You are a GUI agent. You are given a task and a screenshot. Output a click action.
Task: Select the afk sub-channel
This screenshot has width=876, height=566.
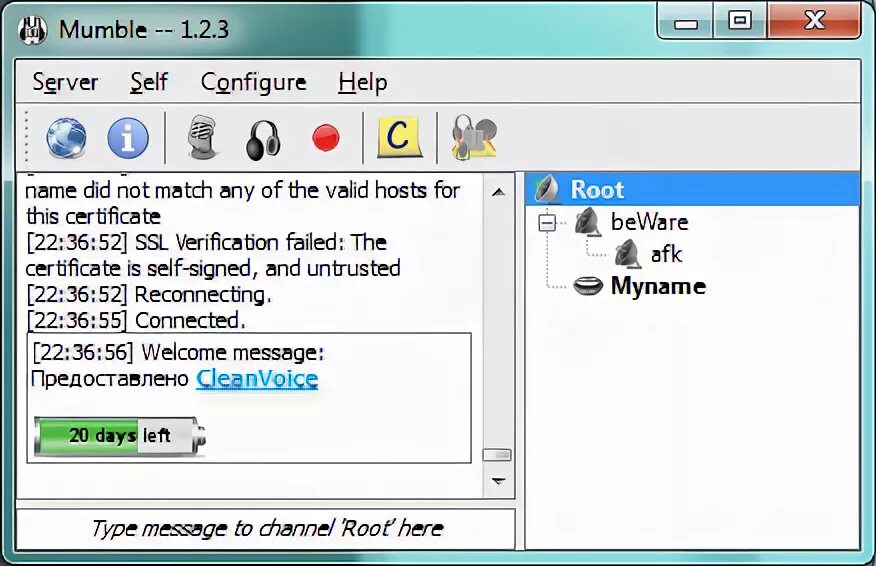point(666,255)
